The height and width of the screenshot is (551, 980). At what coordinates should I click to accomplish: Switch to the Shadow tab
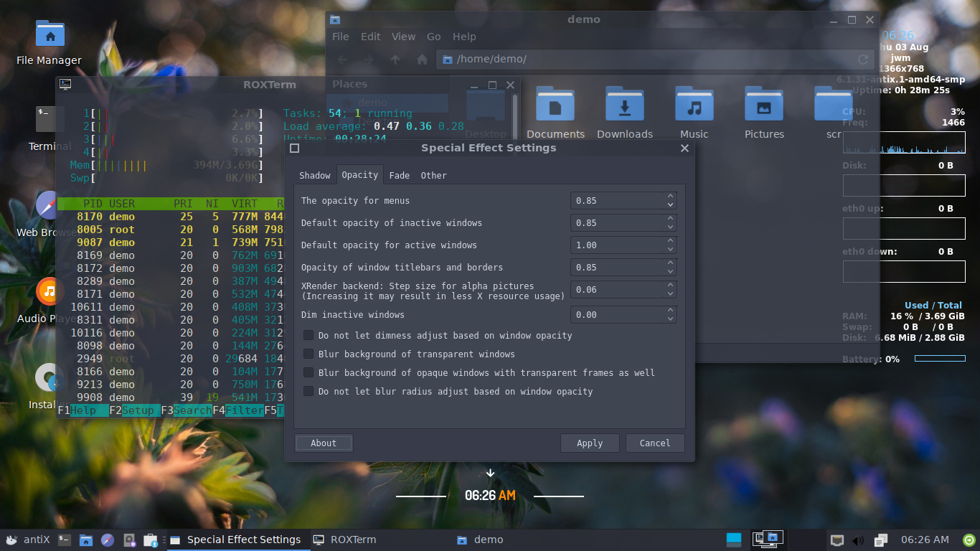point(315,176)
